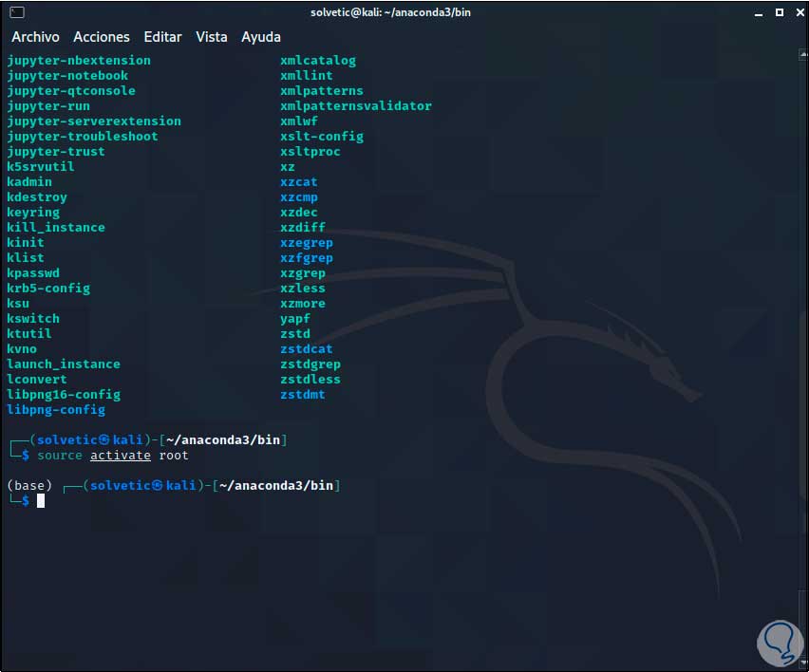Viewport: 809px width, 672px height.
Task: Click the xmlcatalog entry
Action: pyautogui.click(x=318, y=61)
